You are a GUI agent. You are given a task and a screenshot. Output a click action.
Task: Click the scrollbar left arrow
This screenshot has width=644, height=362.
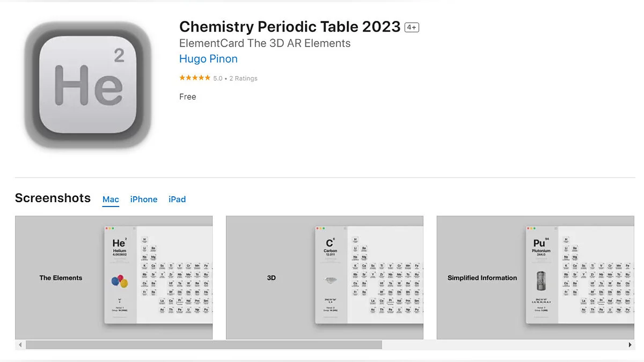pos(20,345)
